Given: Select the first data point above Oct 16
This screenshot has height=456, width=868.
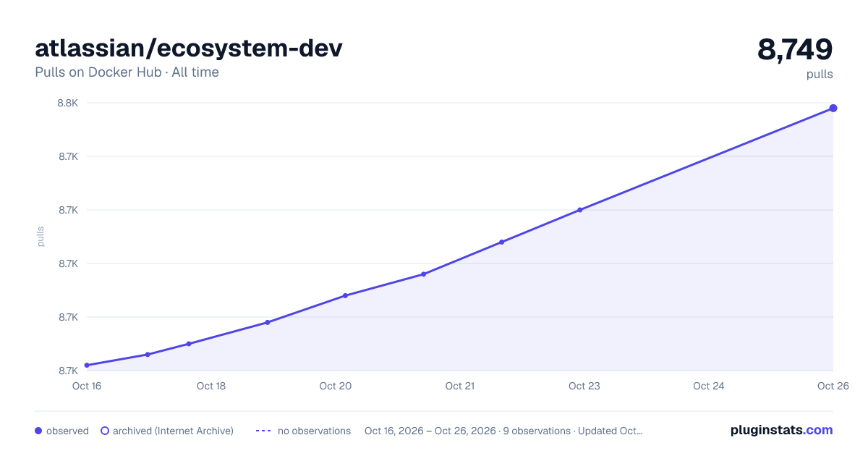Looking at the screenshot, I should [87, 366].
